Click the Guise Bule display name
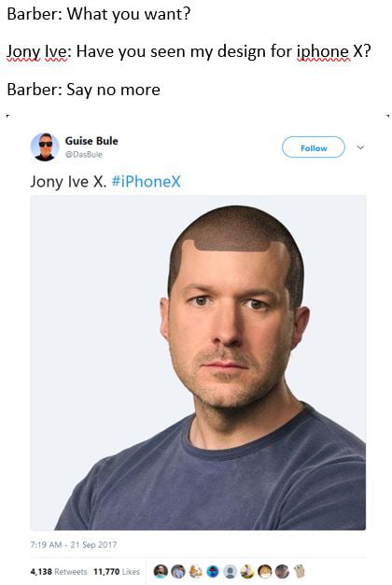The image size is (392, 585). (x=91, y=141)
